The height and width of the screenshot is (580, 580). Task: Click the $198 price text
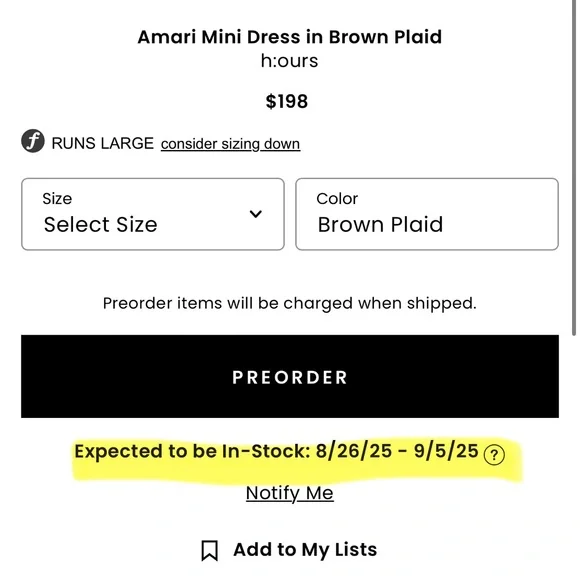[x=287, y=101]
